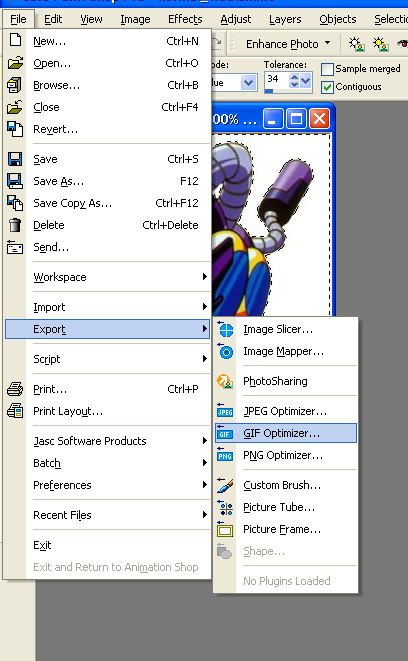
Task: Open the Image menu
Action: [x=135, y=19]
